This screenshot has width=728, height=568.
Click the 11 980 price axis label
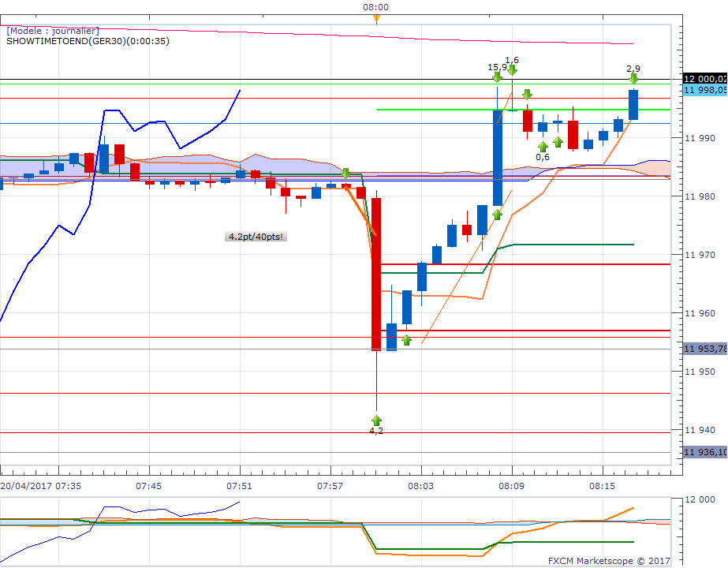tap(700, 196)
